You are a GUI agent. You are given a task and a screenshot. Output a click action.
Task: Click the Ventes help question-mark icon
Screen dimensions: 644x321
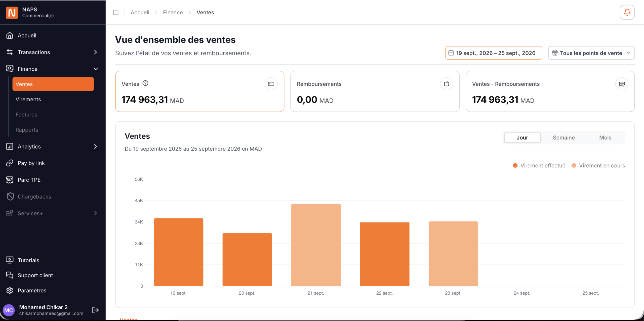(x=145, y=83)
